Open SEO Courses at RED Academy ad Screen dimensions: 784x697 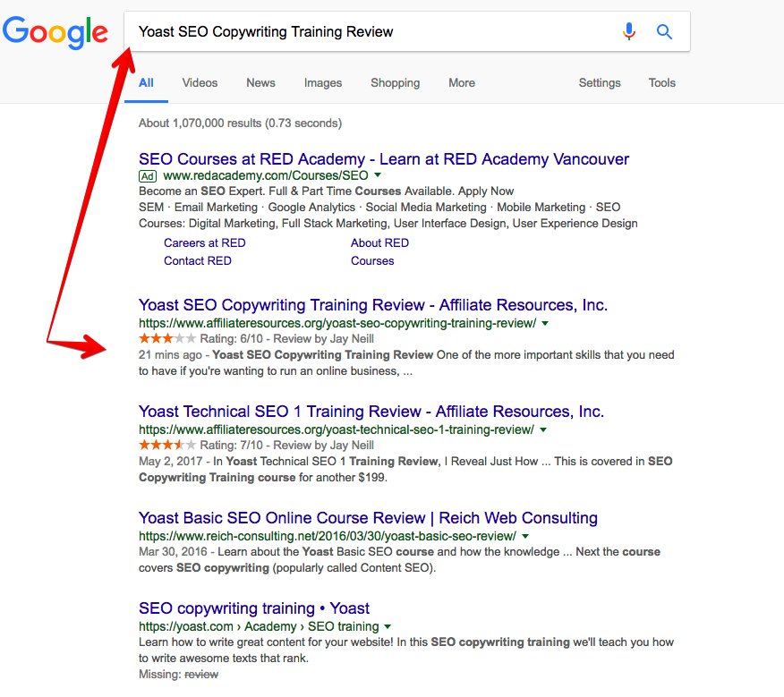pos(384,159)
